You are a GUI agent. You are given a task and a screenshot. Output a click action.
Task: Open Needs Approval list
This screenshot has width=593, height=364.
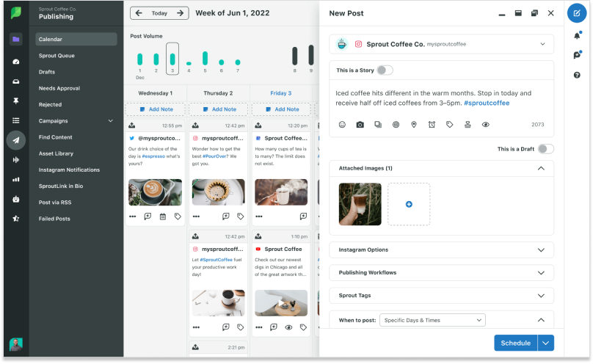click(x=59, y=88)
